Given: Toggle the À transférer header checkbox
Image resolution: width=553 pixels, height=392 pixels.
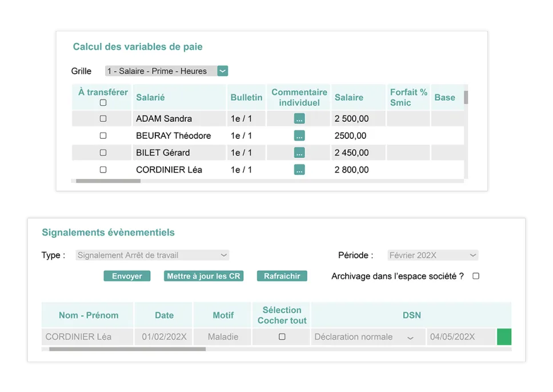Looking at the screenshot, I should point(103,103).
